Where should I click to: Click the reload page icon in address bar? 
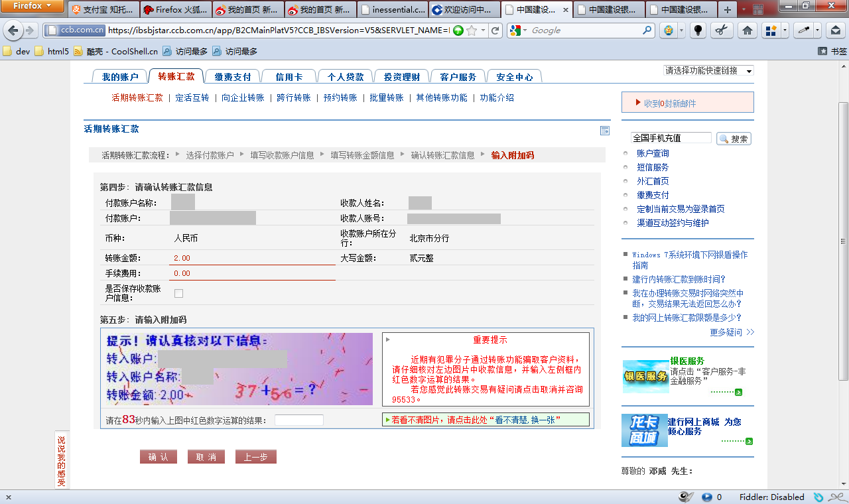(495, 31)
